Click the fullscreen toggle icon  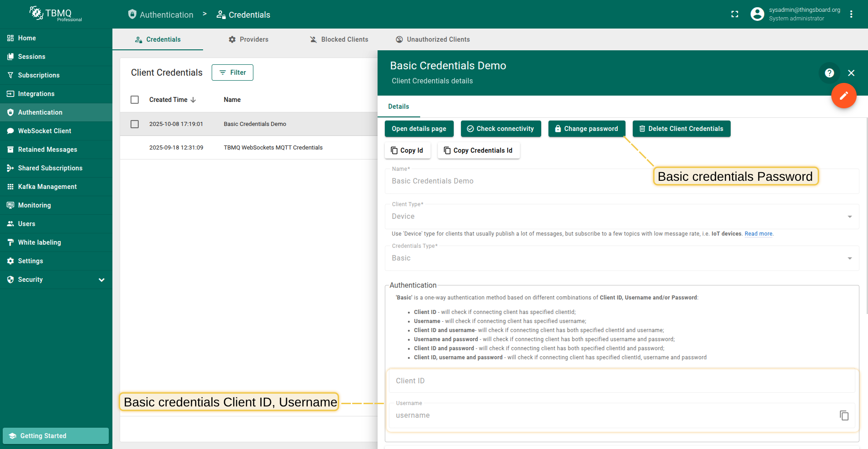pyautogui.click(x=734, y=14)
